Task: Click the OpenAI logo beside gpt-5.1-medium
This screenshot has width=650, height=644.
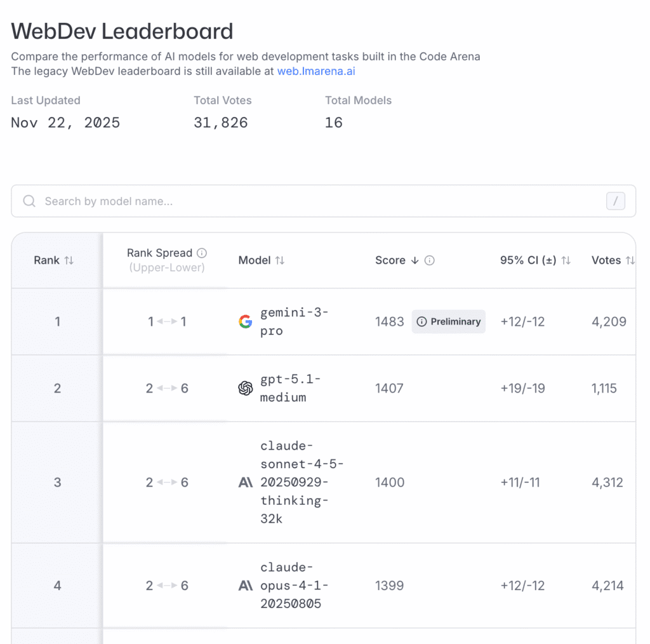Action: coord(245,389)
